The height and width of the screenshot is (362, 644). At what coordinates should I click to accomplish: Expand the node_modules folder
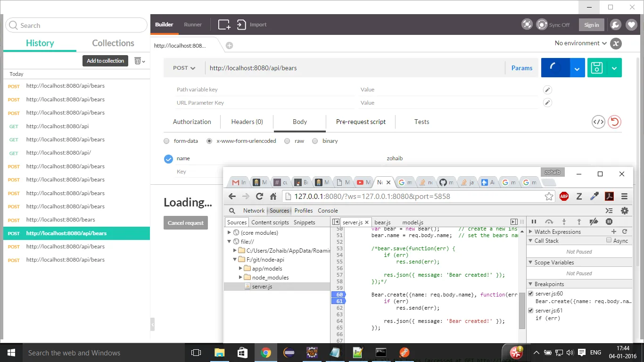point(241,278)
